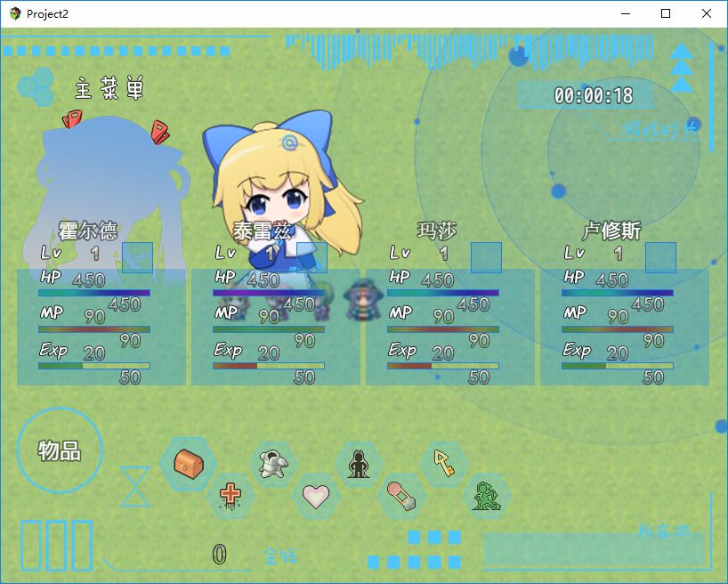Click the black figure status icon
Image resolution: width=728 pixels, height=584 pixels.
tap(359, 461)
